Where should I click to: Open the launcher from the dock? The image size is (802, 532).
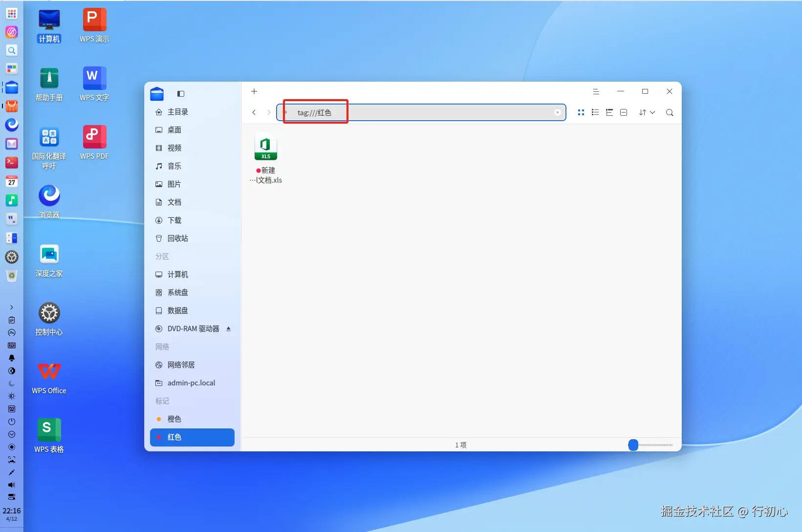pos(12,14)
